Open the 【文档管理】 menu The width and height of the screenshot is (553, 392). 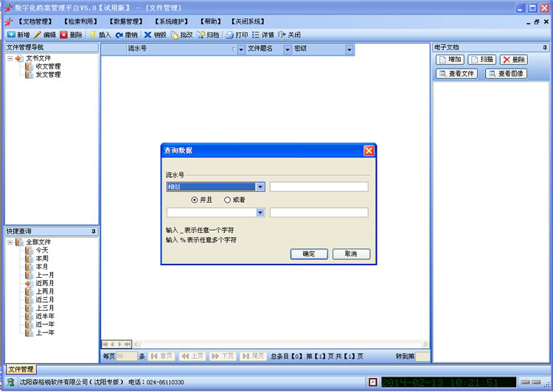35,21
